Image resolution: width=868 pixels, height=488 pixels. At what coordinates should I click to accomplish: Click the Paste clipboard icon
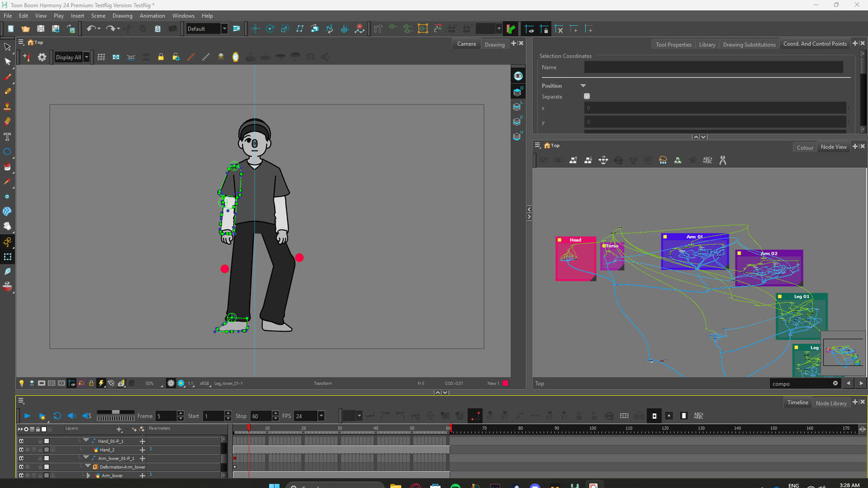157,28
